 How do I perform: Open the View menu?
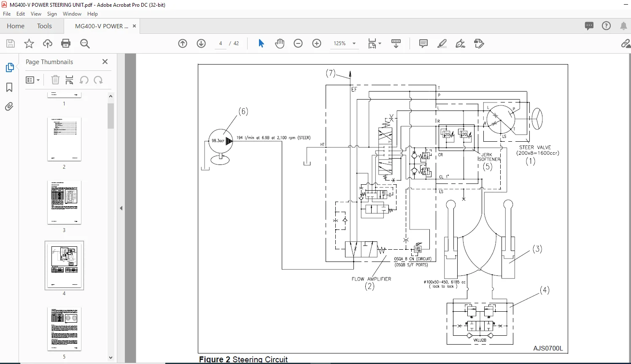point(36,14)
